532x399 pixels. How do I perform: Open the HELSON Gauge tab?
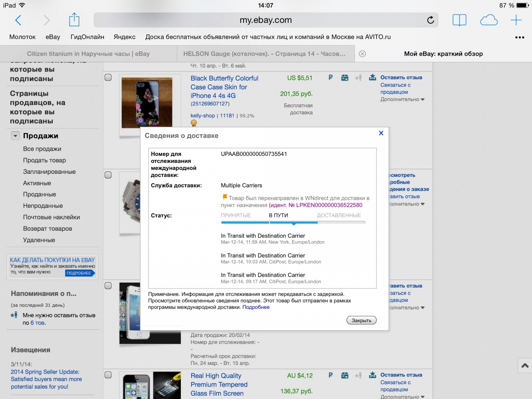tap(264, 54)
